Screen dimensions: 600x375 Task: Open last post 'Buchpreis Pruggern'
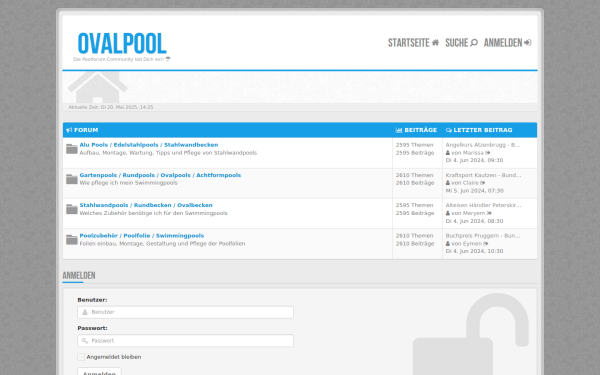[x=483, y=235]
